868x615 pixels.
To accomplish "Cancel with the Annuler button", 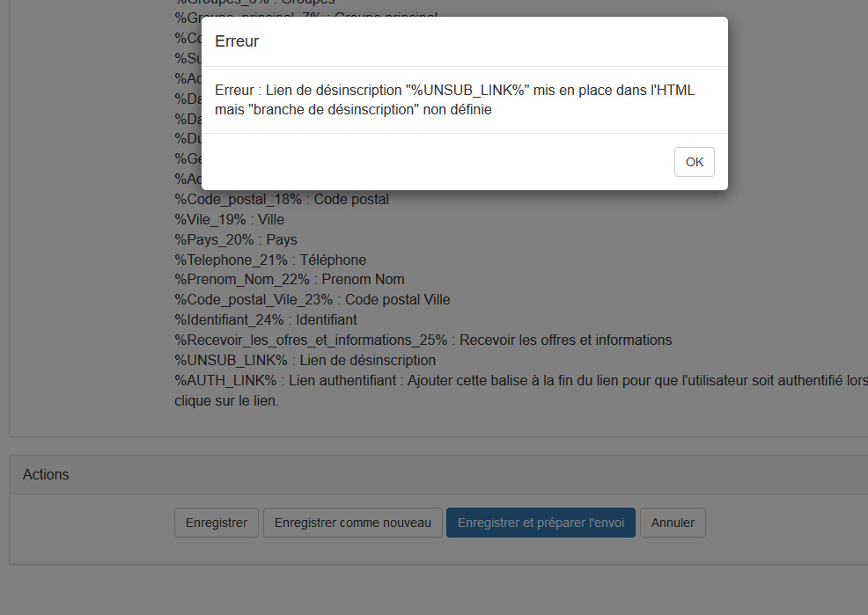I will (x=673, y=523).
